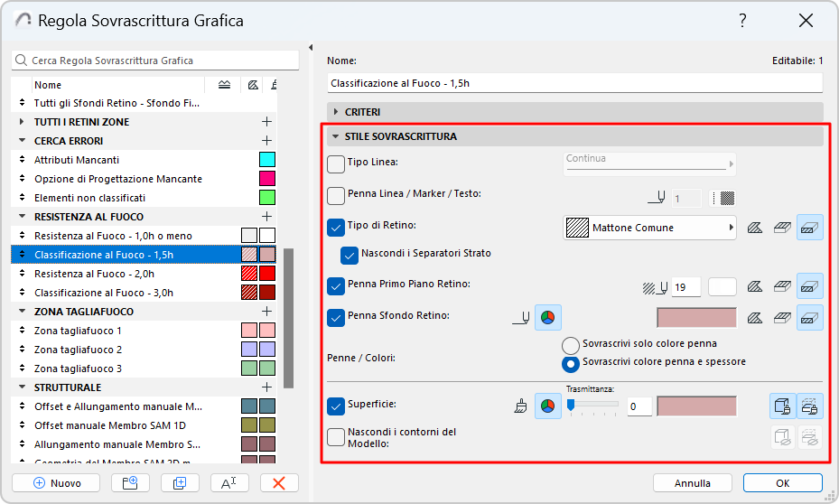Open new folder icon next to Nuovo
This screenshot has width=839, height=504.
[x=130, y=482]
